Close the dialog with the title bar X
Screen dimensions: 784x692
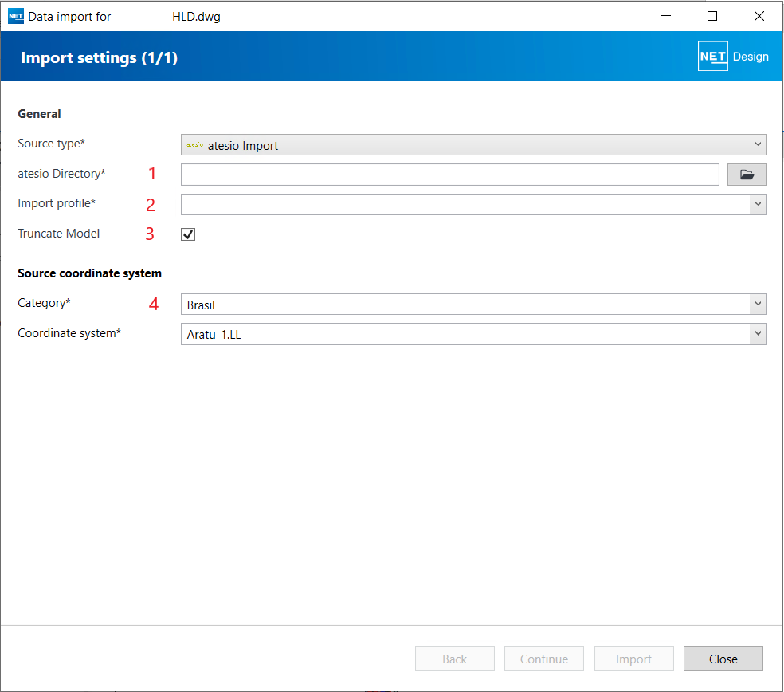(x=759, y=16)
